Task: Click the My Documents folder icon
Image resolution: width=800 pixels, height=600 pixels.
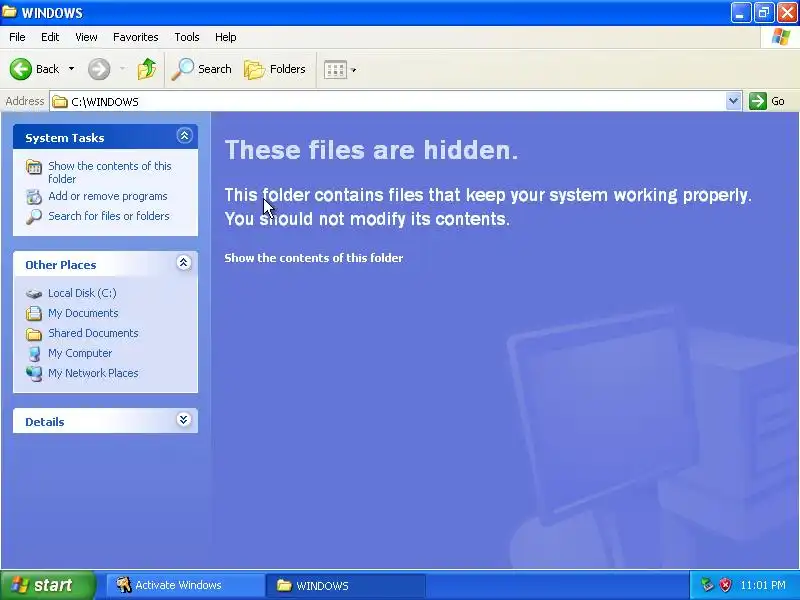Action: point(34,313)
